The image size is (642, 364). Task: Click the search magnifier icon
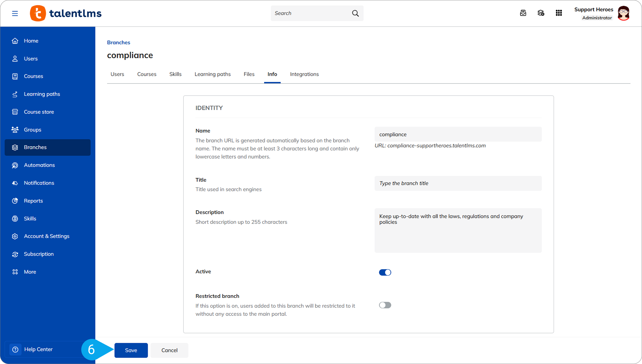(x=355, y=13)
